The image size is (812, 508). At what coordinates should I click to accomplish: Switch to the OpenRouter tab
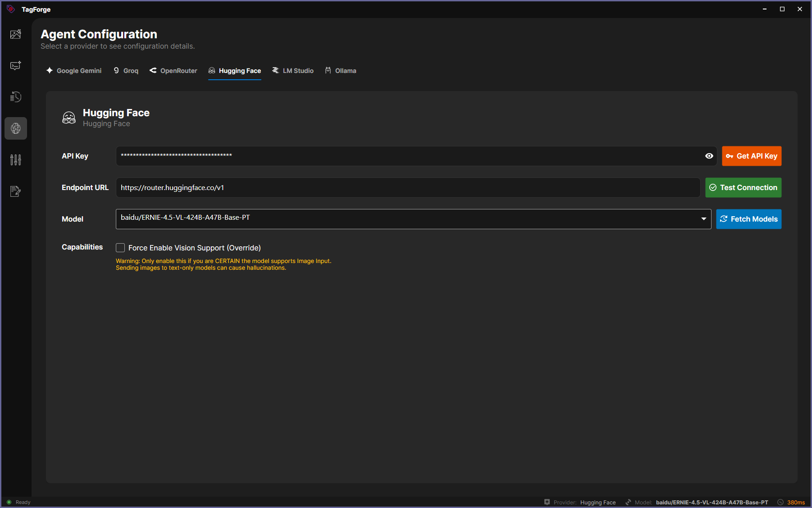click(x=173, y=71)
